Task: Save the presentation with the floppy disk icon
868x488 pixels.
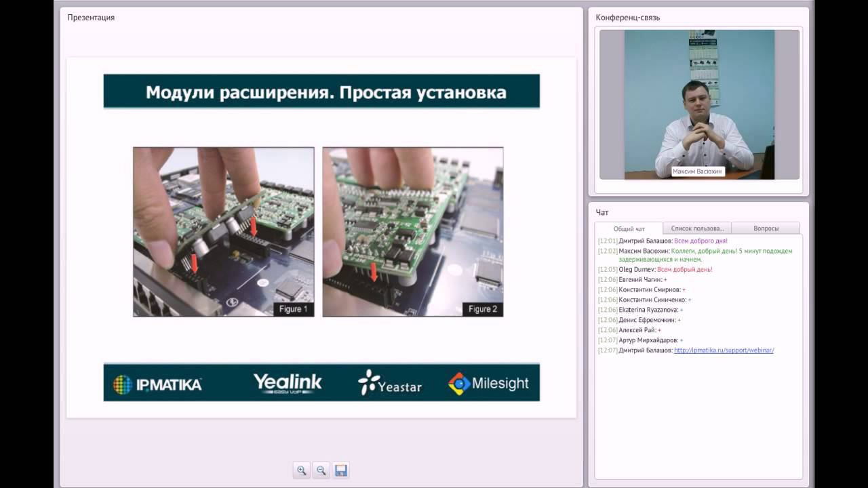Action: pyautogui.click(x=341, y=470)
